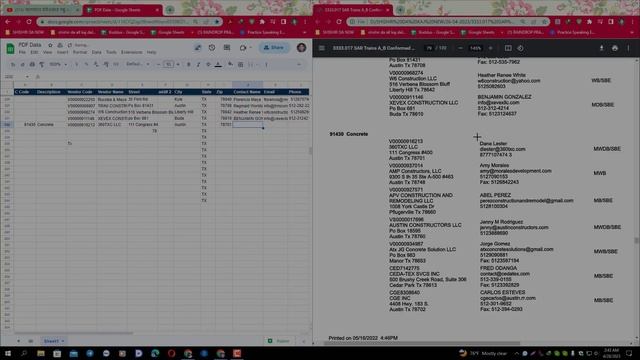Reload the Google Sheets page
This screenshot has width=640, height=360.
tap(29, 22)
